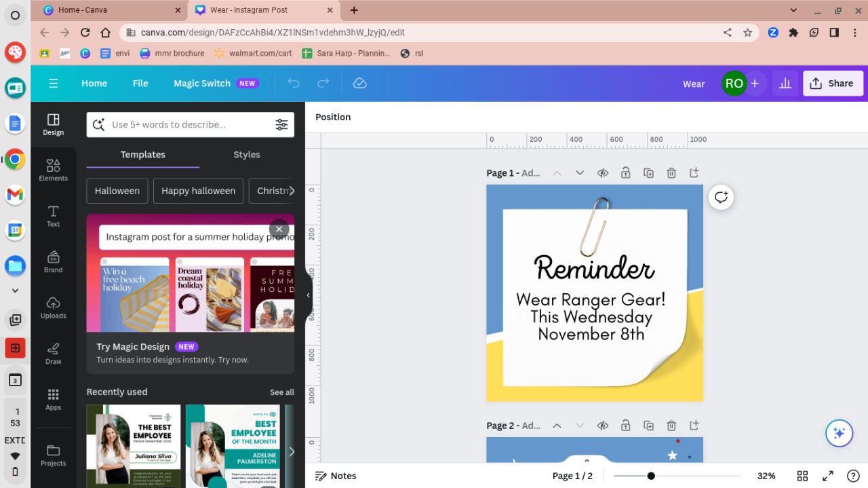Viewport: 868px width, 488px height.
Task: Click the Undo arrow icon
Action: click(294, 83)
